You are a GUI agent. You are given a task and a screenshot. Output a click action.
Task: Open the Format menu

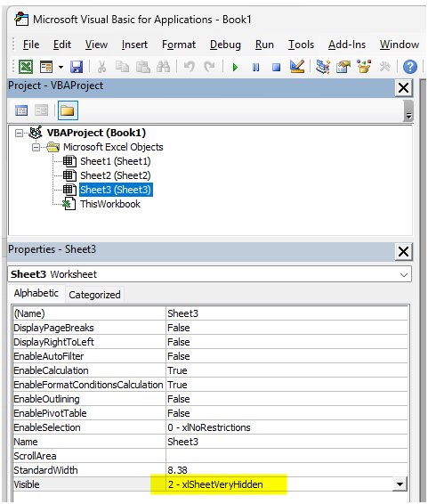[179, 45]
